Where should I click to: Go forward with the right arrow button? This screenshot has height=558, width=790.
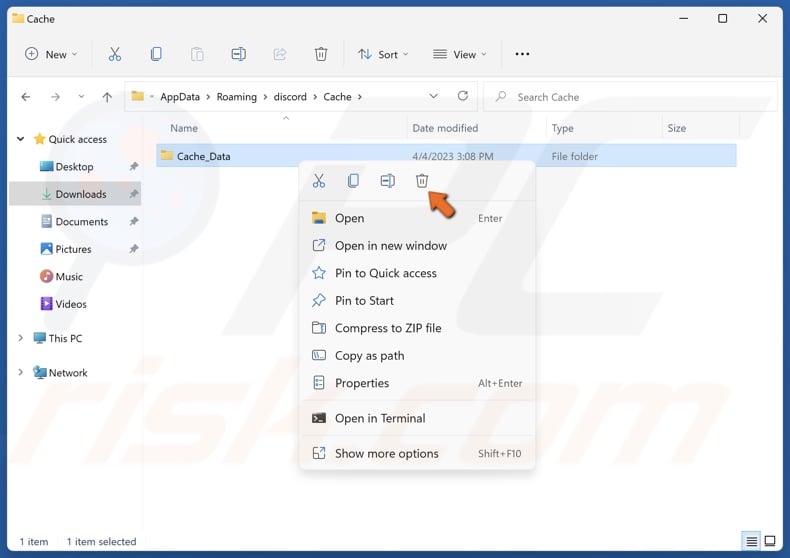[x=55, y=97]
